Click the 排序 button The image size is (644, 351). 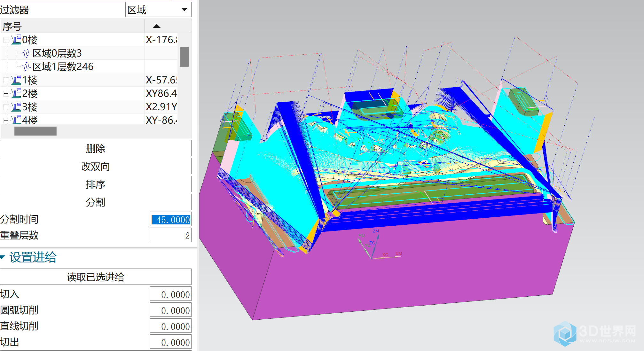point(96,184)
